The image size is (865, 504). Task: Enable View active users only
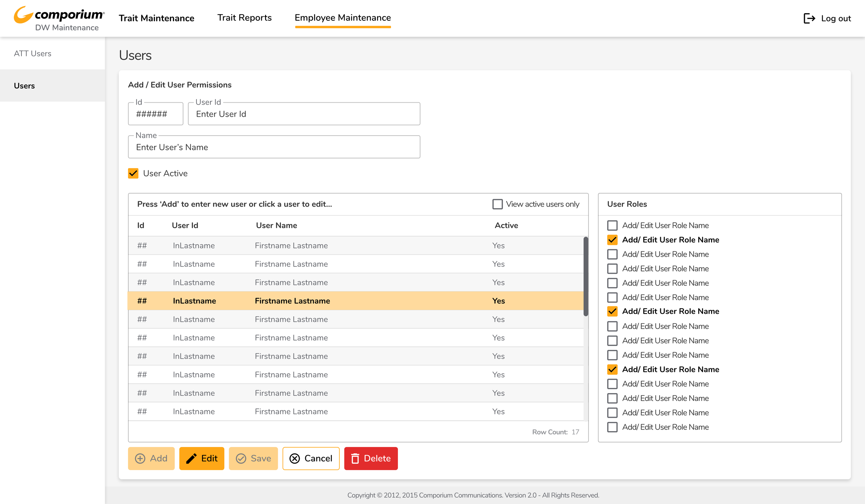[x=497, y=204]
